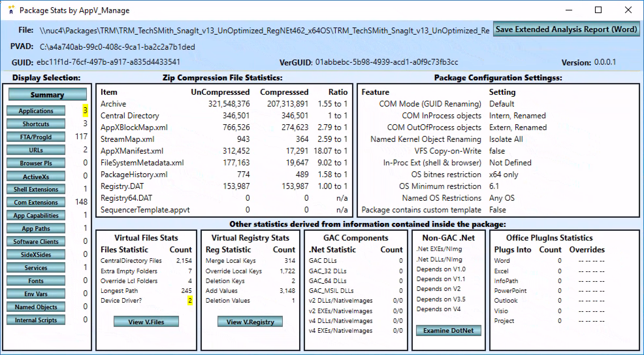644x355 pixels.
Task: Click Override Local Keys statistic
Action: (x=250, y=271)
